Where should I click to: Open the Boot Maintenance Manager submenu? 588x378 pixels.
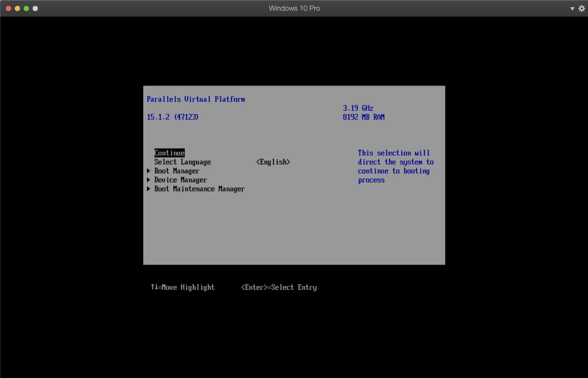click(x=199, y=189)
